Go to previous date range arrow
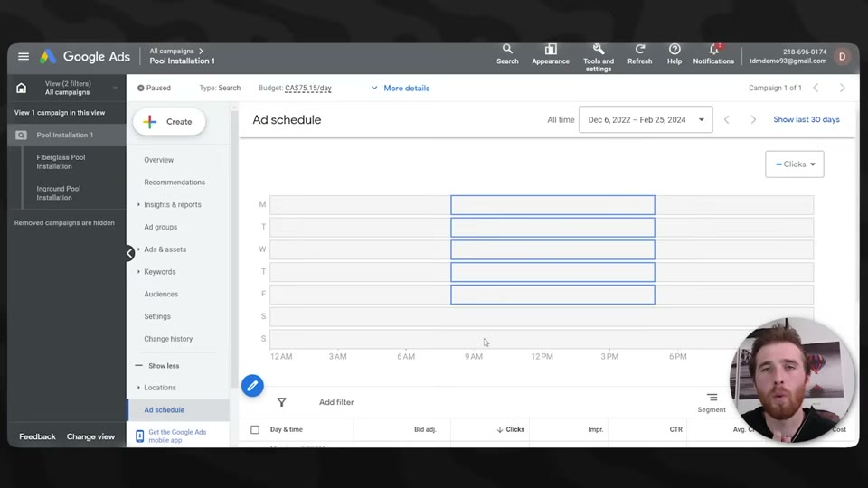868x488 pixels. pyautogui.click(x=727, y=119)
